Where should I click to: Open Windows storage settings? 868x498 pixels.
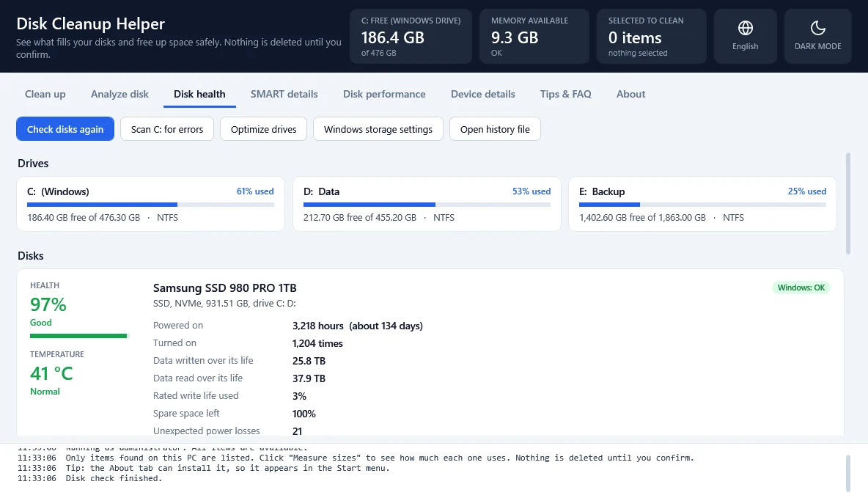pos(378,129)
